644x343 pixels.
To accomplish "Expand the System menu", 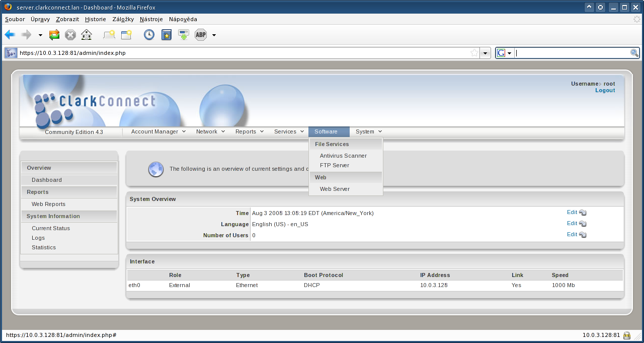I will click(x=369, y=132).
